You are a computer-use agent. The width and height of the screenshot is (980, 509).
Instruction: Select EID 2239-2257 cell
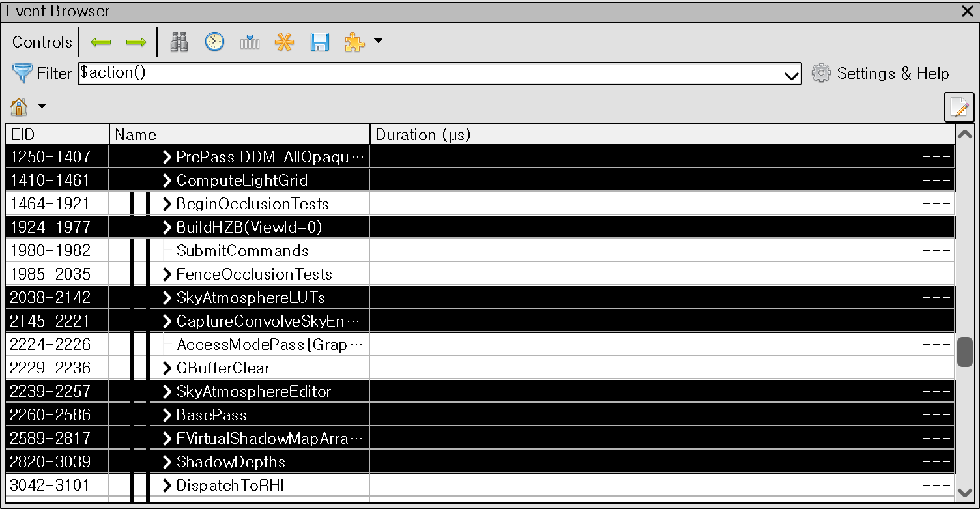[x=57, y=392]
